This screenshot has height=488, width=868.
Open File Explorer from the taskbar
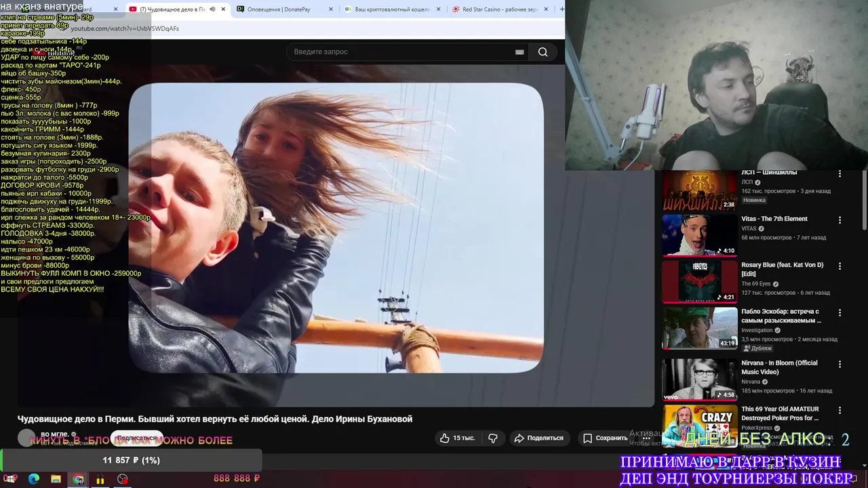56,479
